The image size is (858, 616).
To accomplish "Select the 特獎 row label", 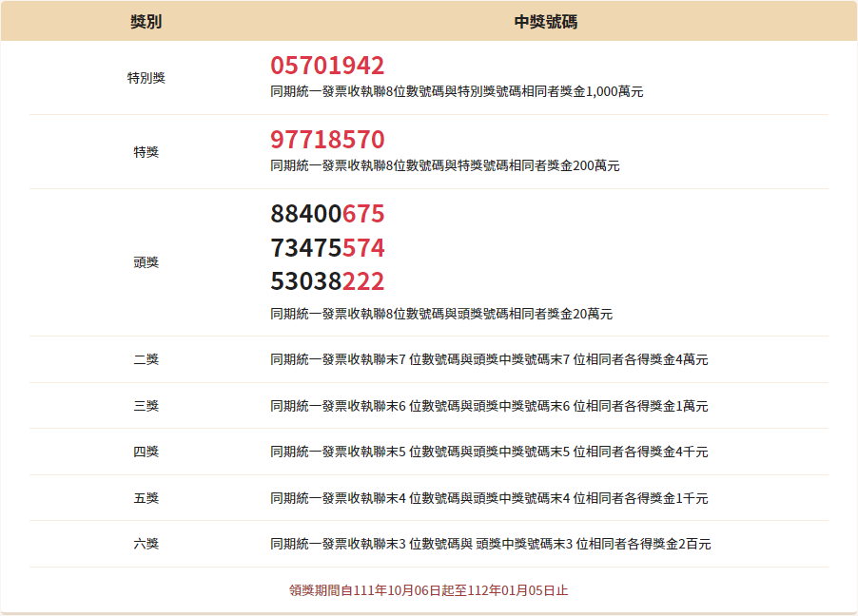I will click(x=146, y=152).
